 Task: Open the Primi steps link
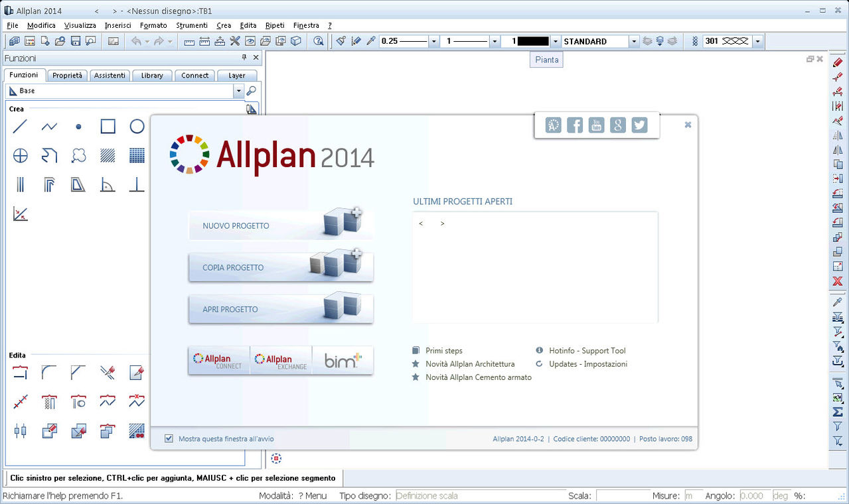444,351
